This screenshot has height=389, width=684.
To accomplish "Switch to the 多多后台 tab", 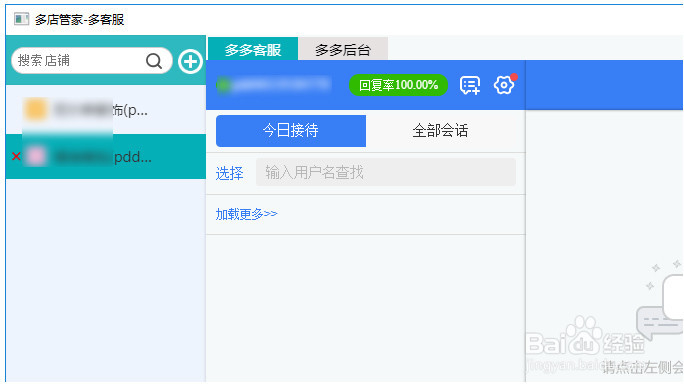I will click(x=343, y=49).
